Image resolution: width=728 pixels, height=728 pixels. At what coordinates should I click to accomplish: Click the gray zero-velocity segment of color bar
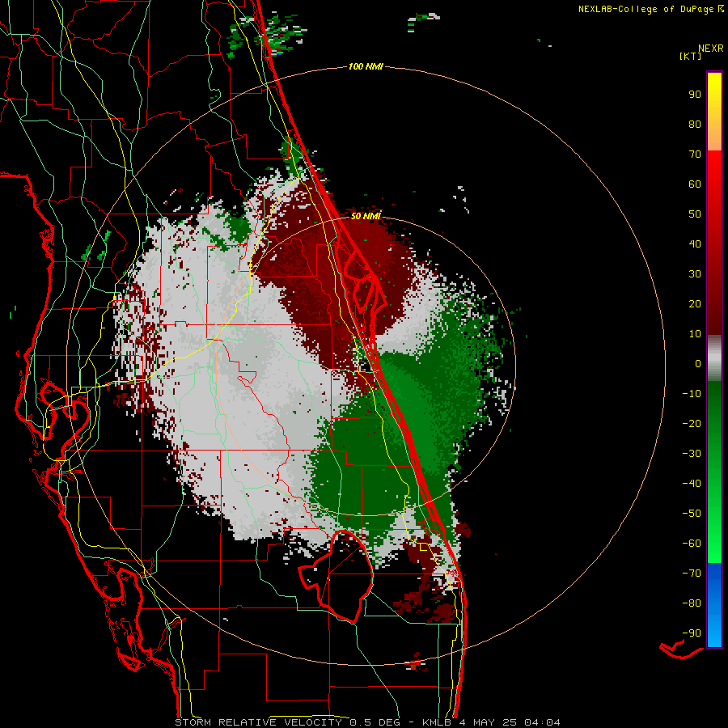click(x=714, y=358)
